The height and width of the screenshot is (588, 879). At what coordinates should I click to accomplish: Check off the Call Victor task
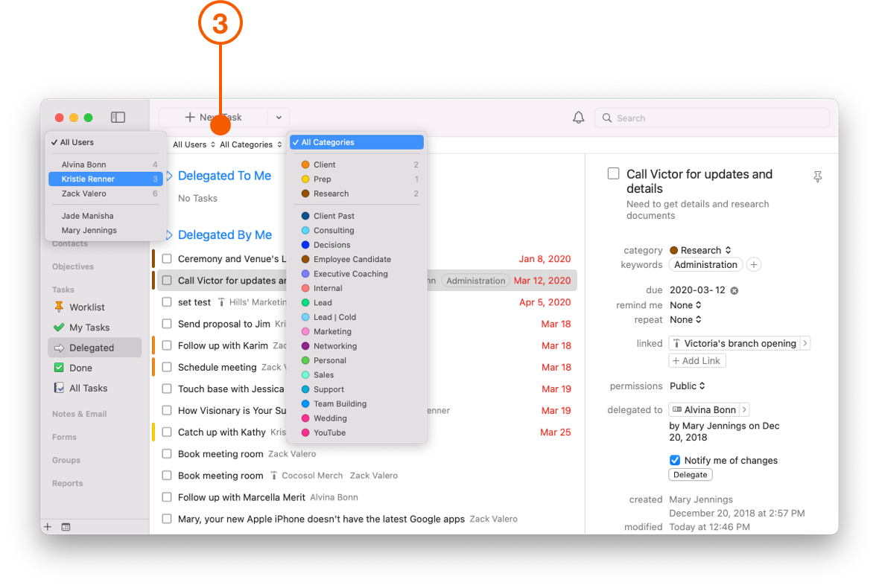166,280
